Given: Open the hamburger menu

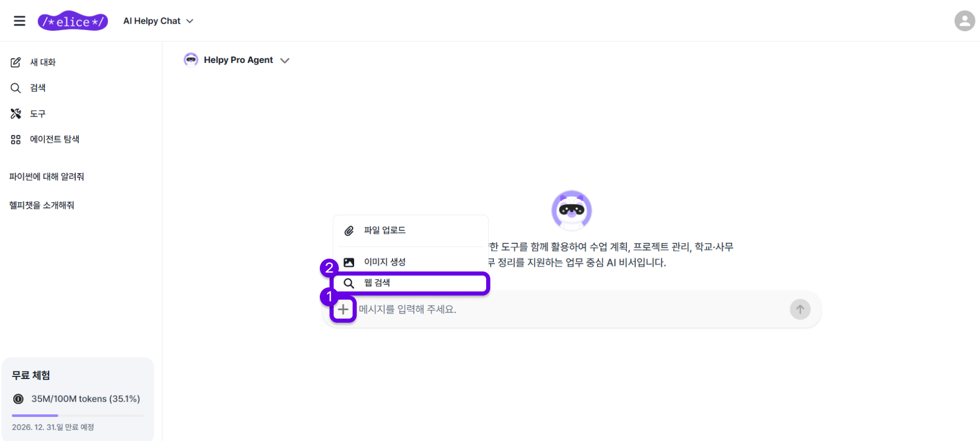Looking at the screenshot, I should click(x=19, y=21).
